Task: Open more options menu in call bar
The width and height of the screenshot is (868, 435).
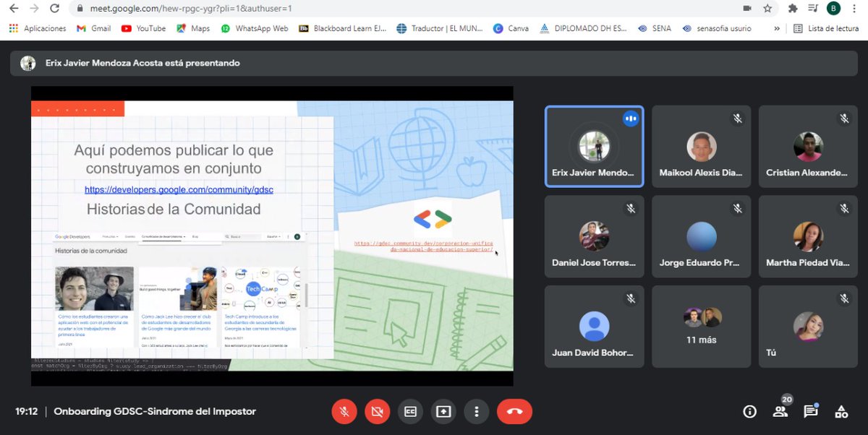Action: [x=477, y=411]
